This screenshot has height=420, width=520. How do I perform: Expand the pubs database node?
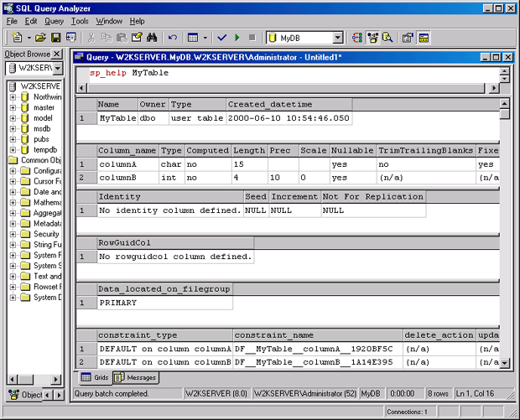(13, 139)
